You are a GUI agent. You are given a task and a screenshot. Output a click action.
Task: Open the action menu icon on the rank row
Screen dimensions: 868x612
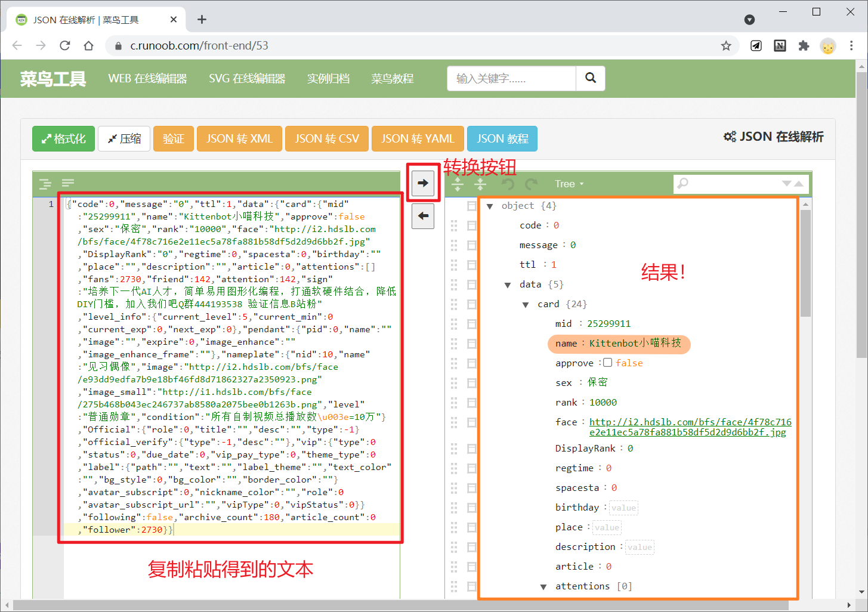472,403
